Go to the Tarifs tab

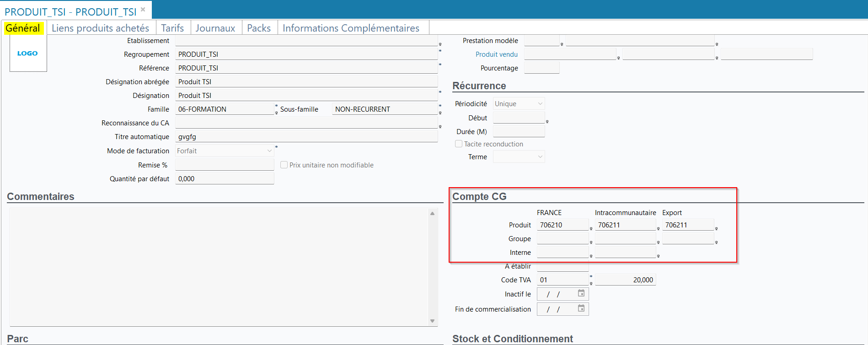(172, 28)
